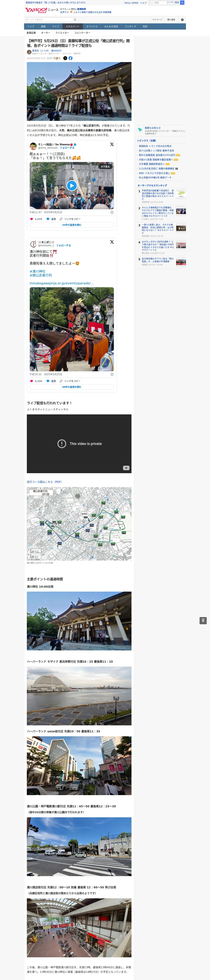This screenshot has width=210, height=980.
Task: Open topic 村上宗隆がOP戦1号
Action: (x=155, y=178)
